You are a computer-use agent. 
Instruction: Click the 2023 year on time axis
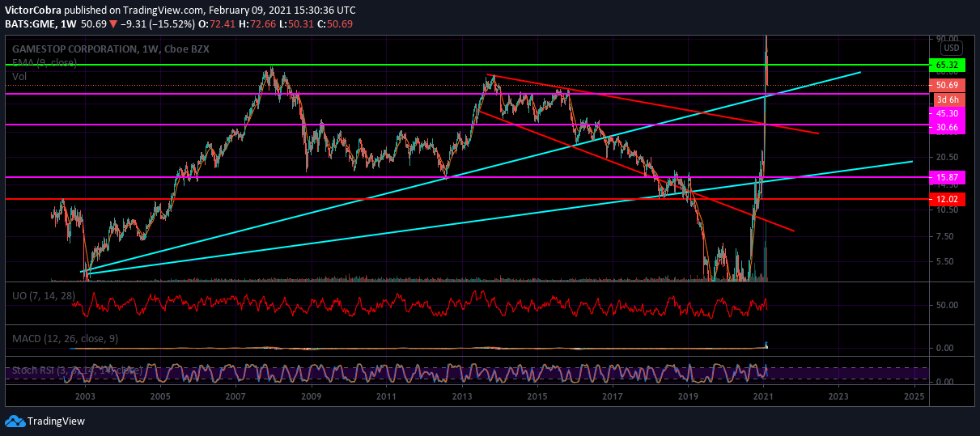[839, 397]
